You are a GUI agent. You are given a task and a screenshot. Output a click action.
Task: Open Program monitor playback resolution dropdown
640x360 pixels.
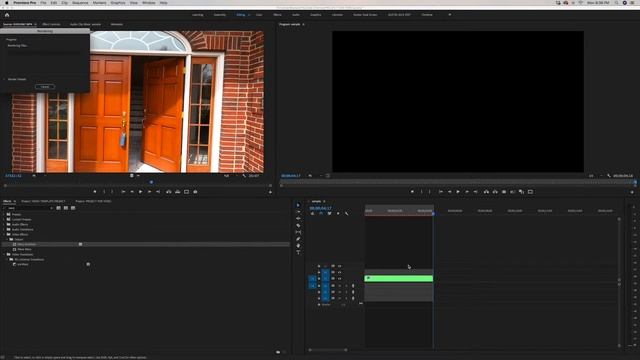click(595, 176)
